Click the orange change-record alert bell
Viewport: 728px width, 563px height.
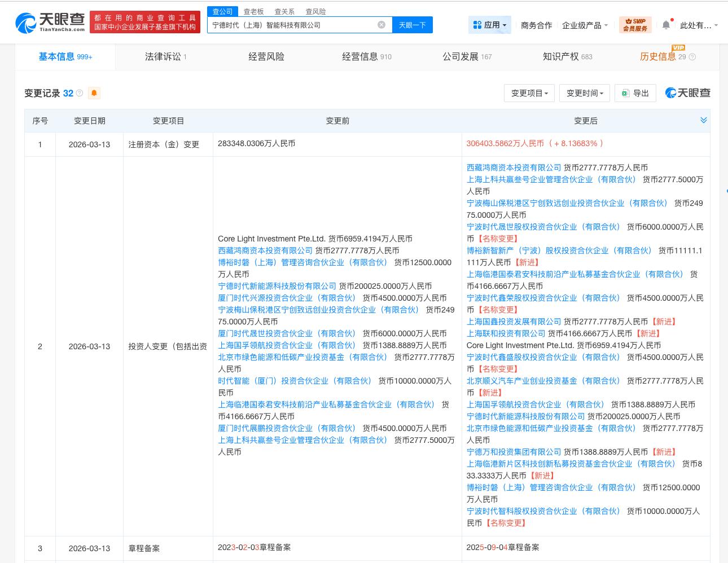(x=94, y=93)
